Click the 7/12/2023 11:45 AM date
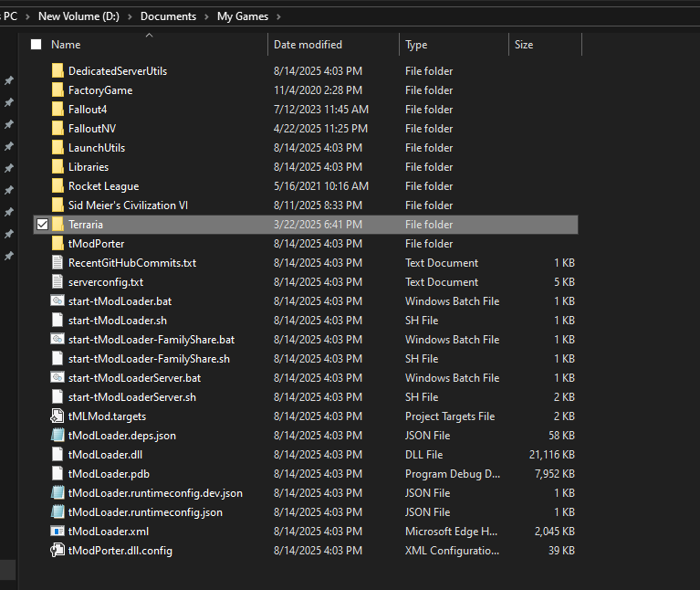Image resolution: width=700 pixels, height=590 pixels. [321, 109]
